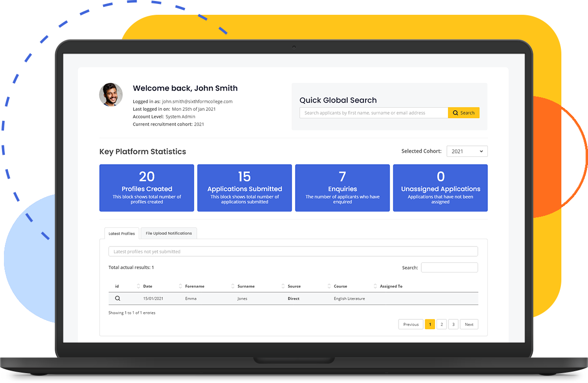Open the Unassigned Applications tile

click(440, 188)
